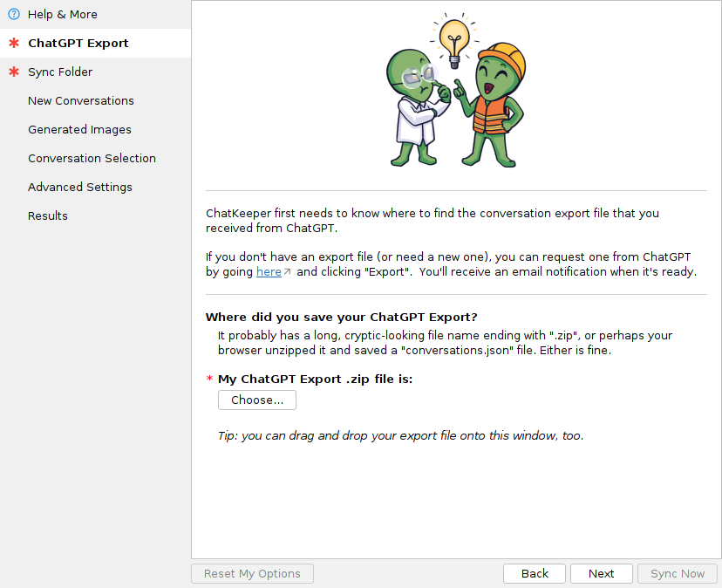Switch to the Results page
This screenshot has width=722, height=588.
[x=48, y=215]
